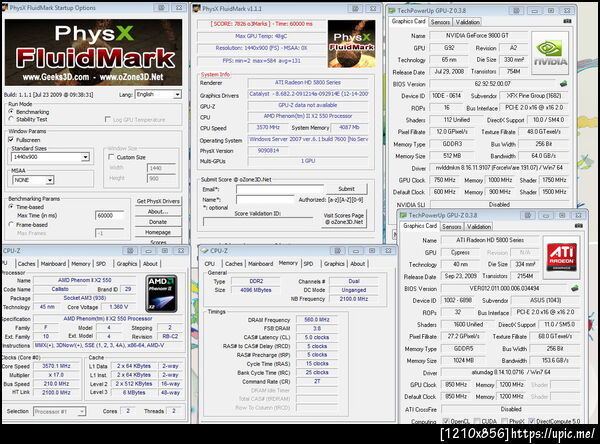
Task: Toggle the Log GPU Temperature checkbox
Action: [108, 119]
